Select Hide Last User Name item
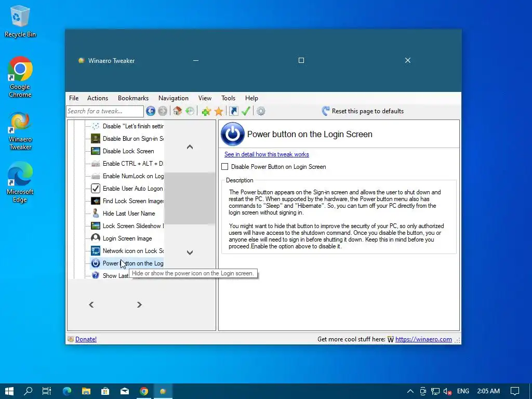Image resolution: width=532 pixels, height=399 pixels. [123, 214]
